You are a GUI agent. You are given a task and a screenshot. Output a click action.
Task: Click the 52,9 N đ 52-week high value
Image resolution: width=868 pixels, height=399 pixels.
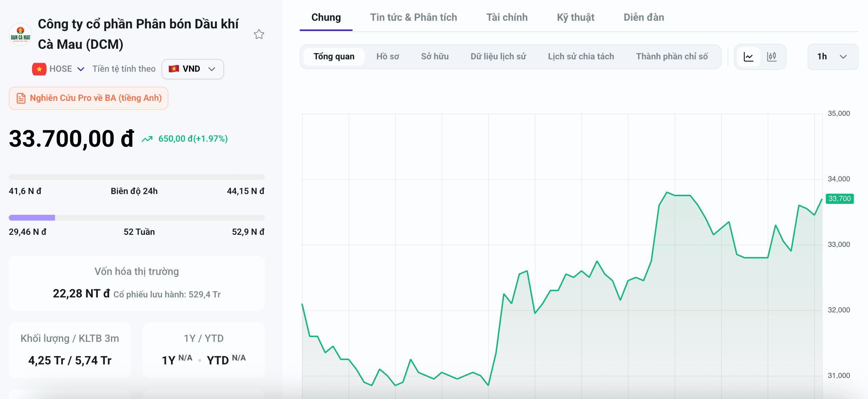[248, 232]
